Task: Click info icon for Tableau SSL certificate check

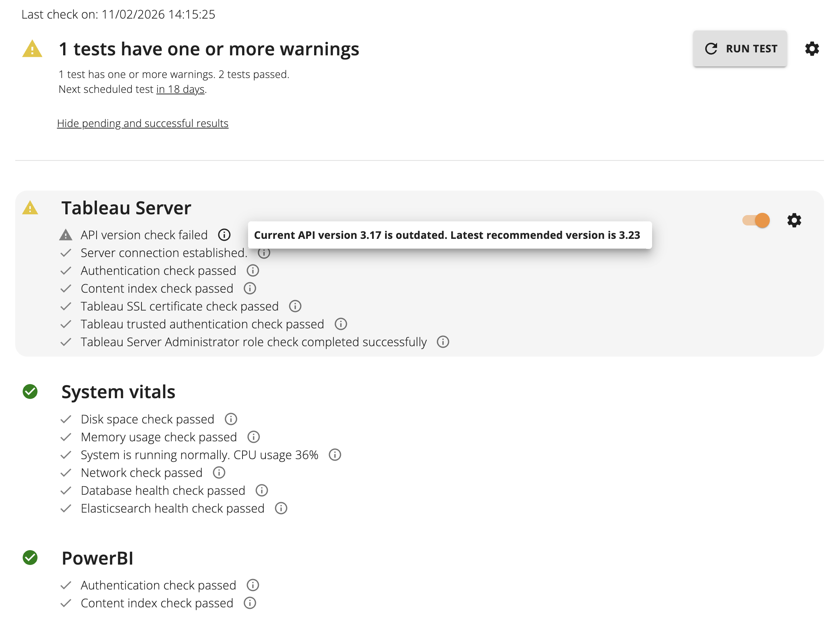Action: pos(295,306)
